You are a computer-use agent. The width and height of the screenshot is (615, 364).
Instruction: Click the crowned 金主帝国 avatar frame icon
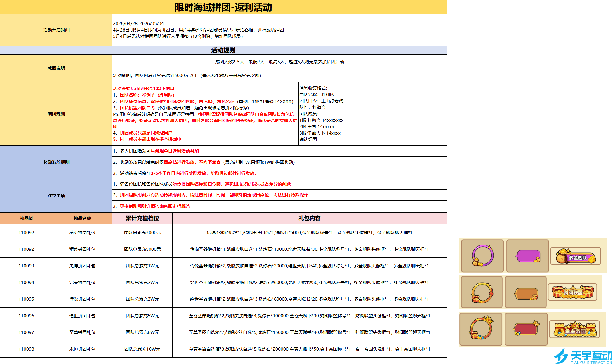click(x=481, y=329)
